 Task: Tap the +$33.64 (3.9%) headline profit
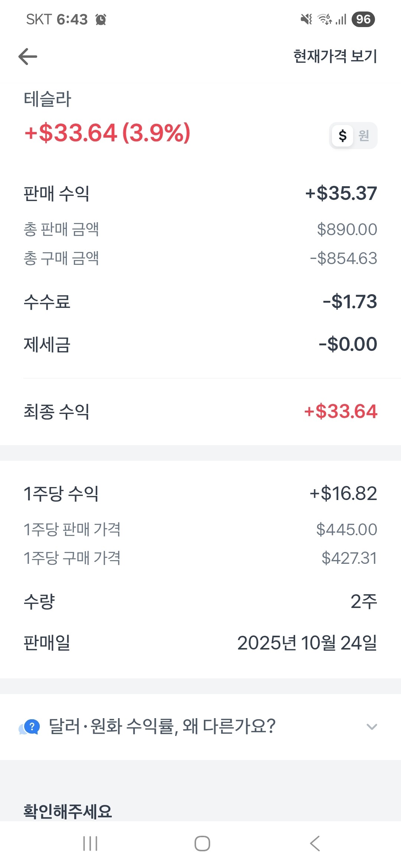click(107, 133)
